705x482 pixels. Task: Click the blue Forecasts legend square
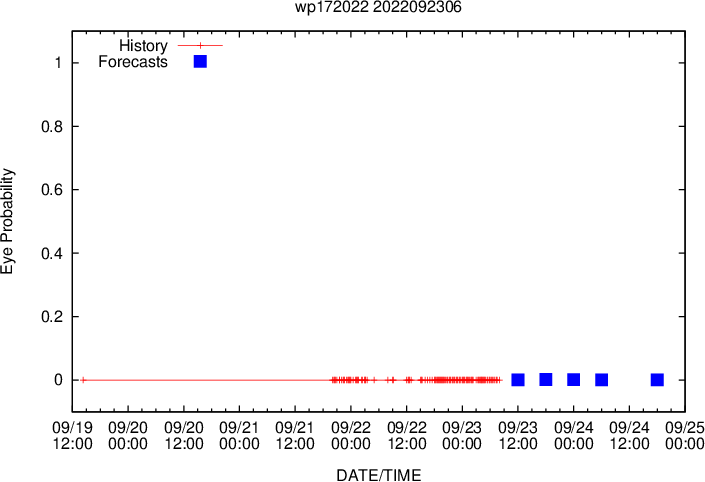200,62
